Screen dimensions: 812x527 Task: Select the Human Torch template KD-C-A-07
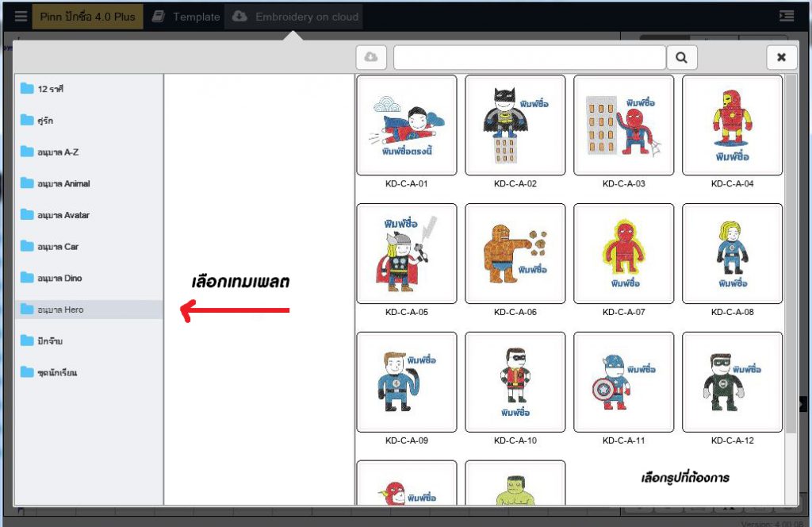[623, 253]
